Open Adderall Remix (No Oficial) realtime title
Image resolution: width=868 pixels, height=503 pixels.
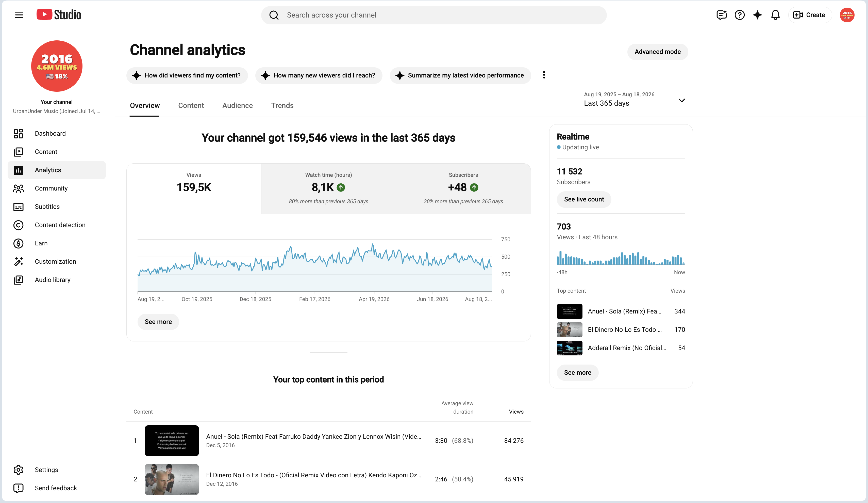(627, 348)
